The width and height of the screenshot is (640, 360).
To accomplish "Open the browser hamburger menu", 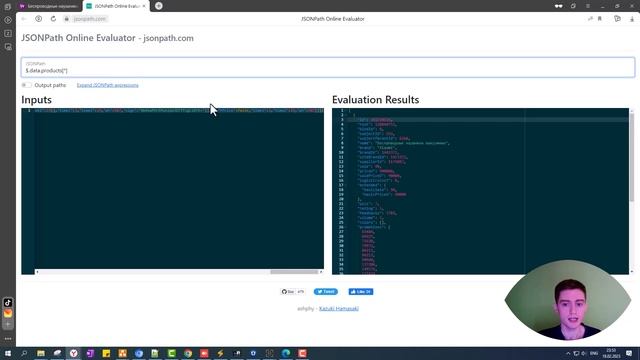I will coord(588,6).
